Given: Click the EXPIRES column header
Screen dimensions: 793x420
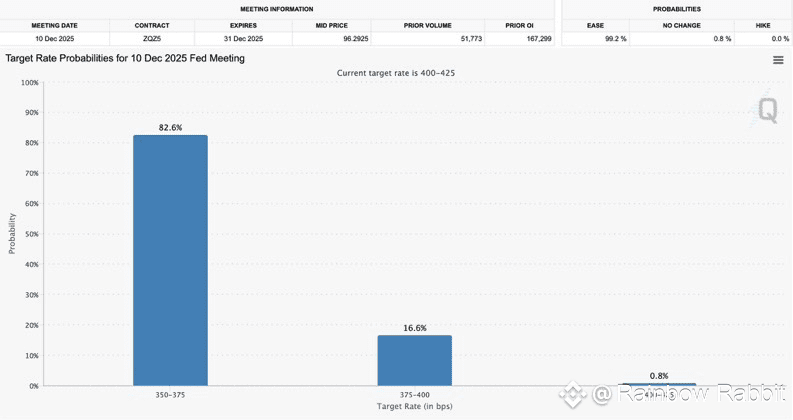Looking at the screenshot, I should (x=243, y=25).
